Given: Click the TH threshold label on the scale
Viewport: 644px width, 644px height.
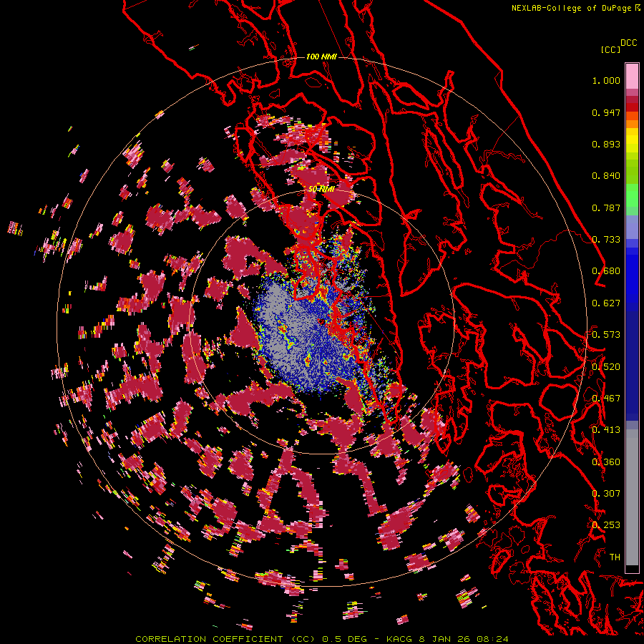Looking at the screenshot, I should click(x=615, y=557).
